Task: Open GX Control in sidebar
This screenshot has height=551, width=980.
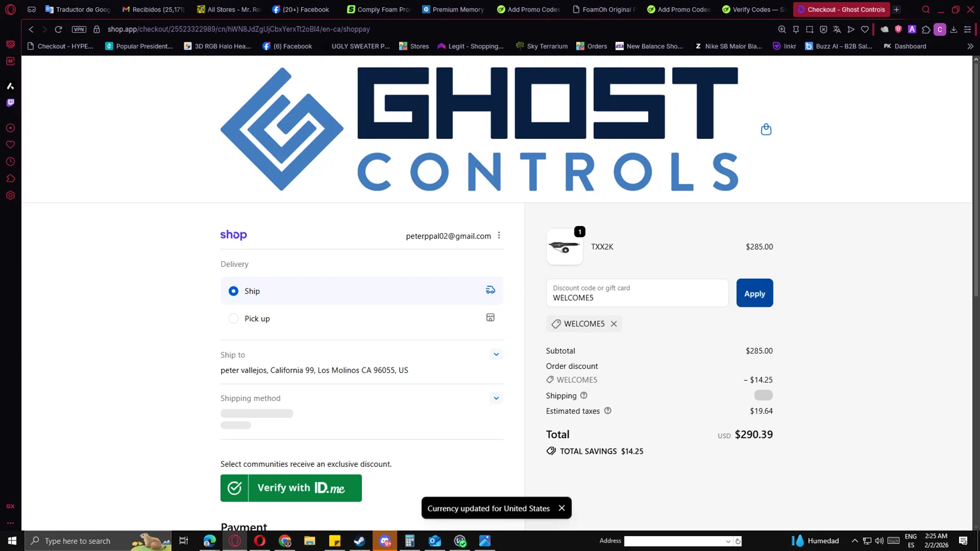Action: (x=10, y=506)
